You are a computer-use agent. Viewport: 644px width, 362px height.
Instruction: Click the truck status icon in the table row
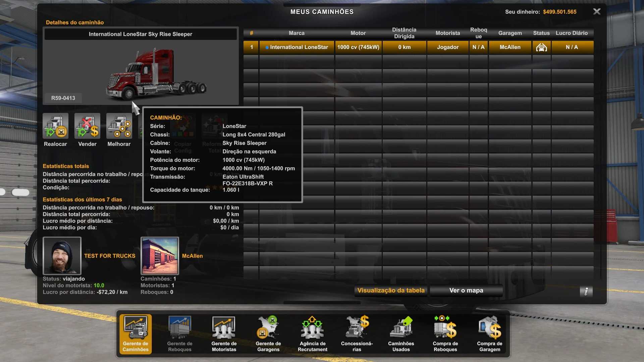(x=541, y=47)
